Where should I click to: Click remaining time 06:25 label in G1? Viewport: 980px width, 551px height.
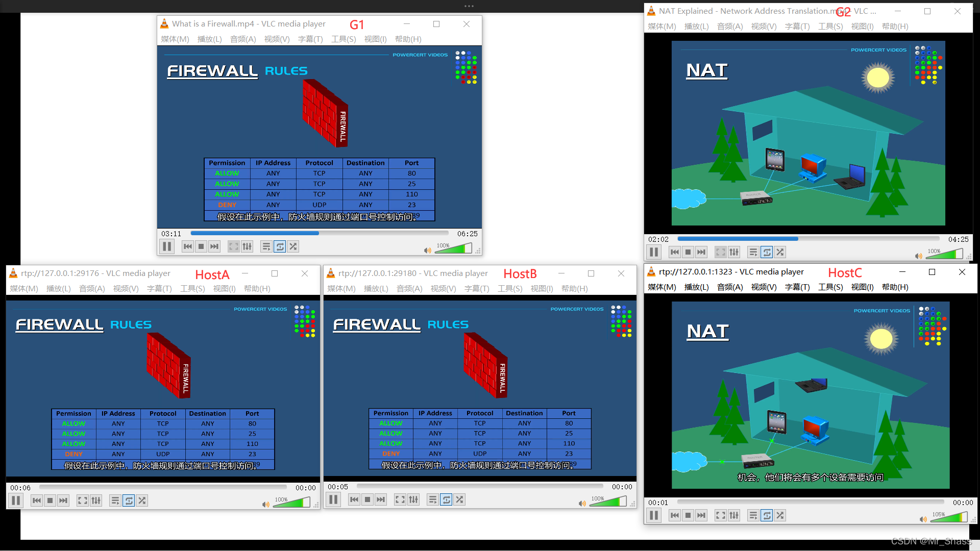(467, 234)
